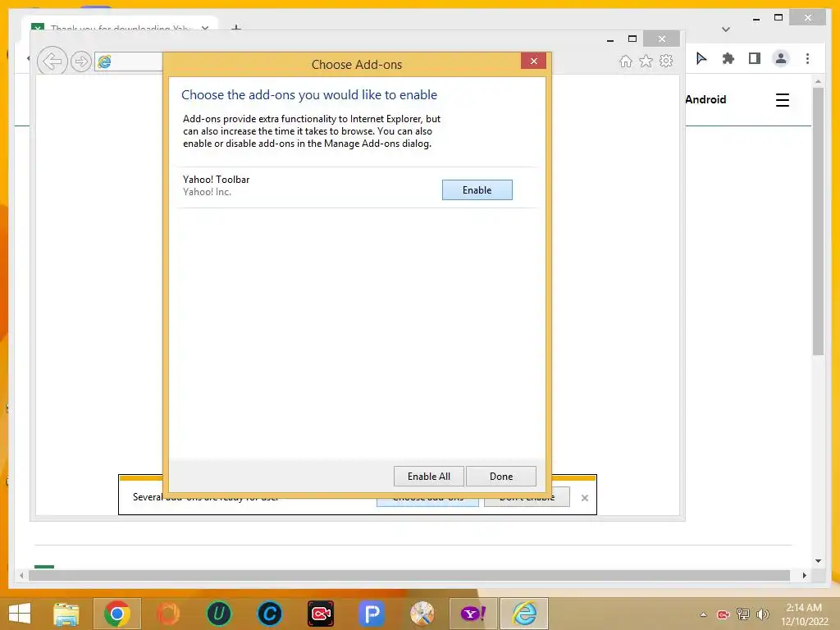Open Chrome extensions puzzle icon

tap(728, 58)
